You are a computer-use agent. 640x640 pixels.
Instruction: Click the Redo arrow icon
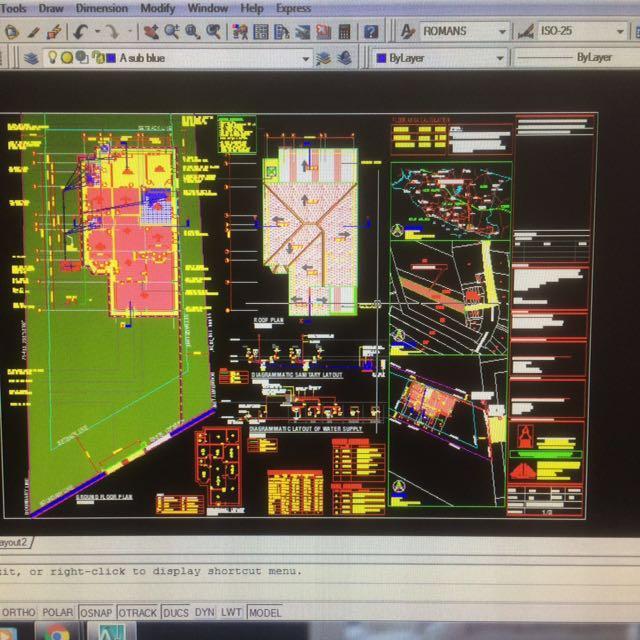pyautogui.click(x=111, y=32)
